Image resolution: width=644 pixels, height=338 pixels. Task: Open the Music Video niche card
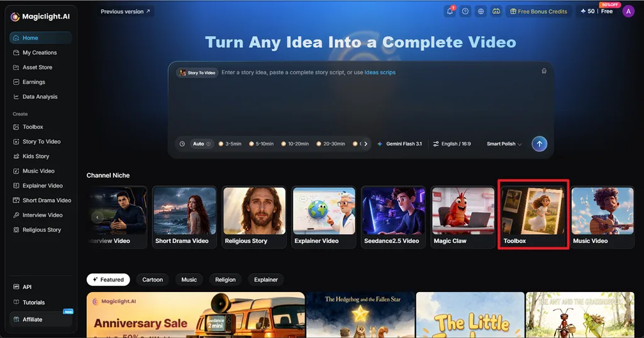(602, 217)
